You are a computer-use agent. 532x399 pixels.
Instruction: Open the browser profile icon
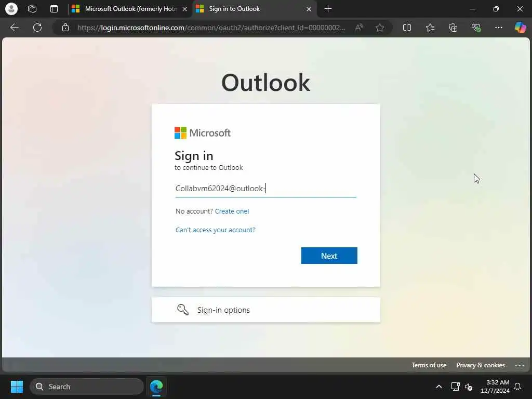pyautogui.click(x=11, y=9)
